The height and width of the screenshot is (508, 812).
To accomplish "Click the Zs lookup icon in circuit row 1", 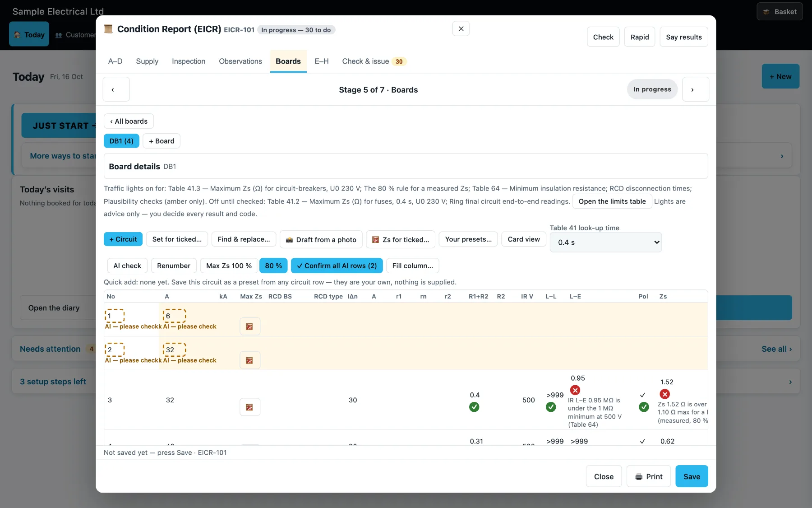I will tap(249, 326).
